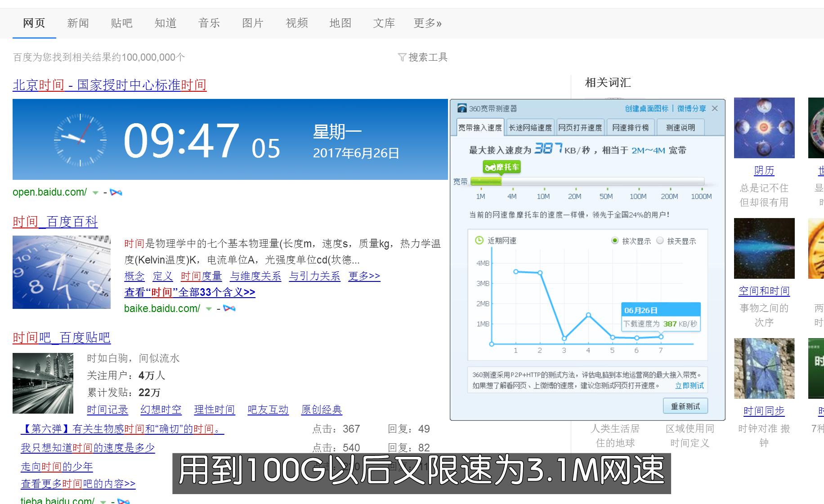The width and height of the screenshot is (824, 504).
Task: Click the green broadband speed bar
Action: pos(486,181)
